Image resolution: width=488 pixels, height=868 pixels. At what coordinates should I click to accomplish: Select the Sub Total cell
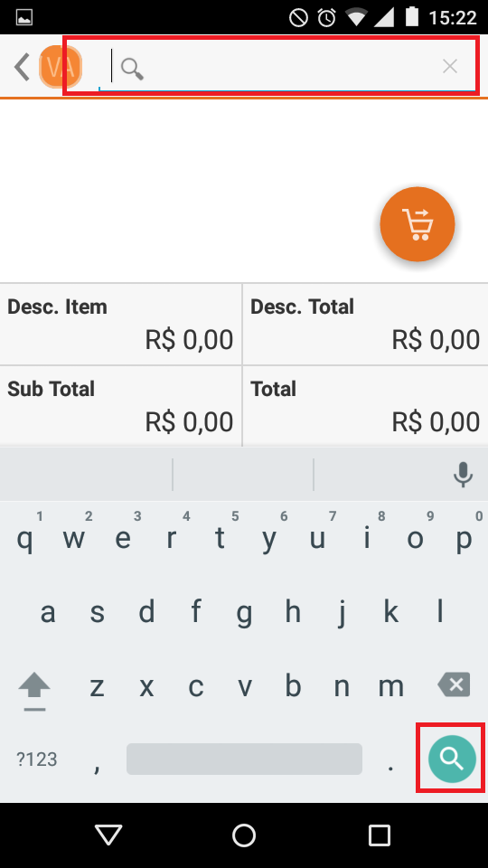click(x=120, y=406)
